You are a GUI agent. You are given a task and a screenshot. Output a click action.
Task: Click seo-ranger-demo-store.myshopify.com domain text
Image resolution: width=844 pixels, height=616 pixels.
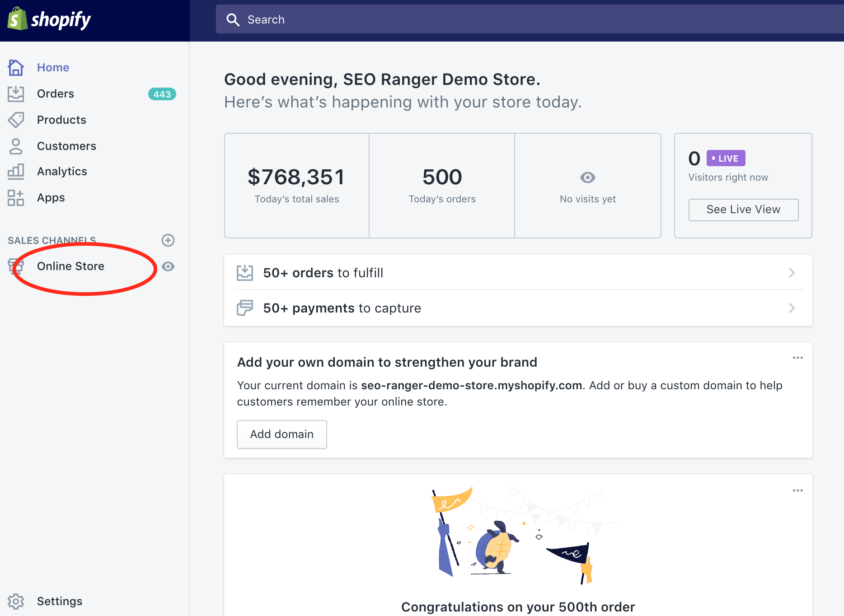(x=471, y=385)
